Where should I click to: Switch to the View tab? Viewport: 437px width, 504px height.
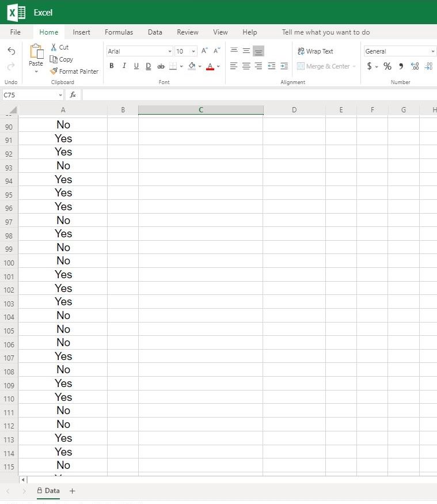(220, 32)
